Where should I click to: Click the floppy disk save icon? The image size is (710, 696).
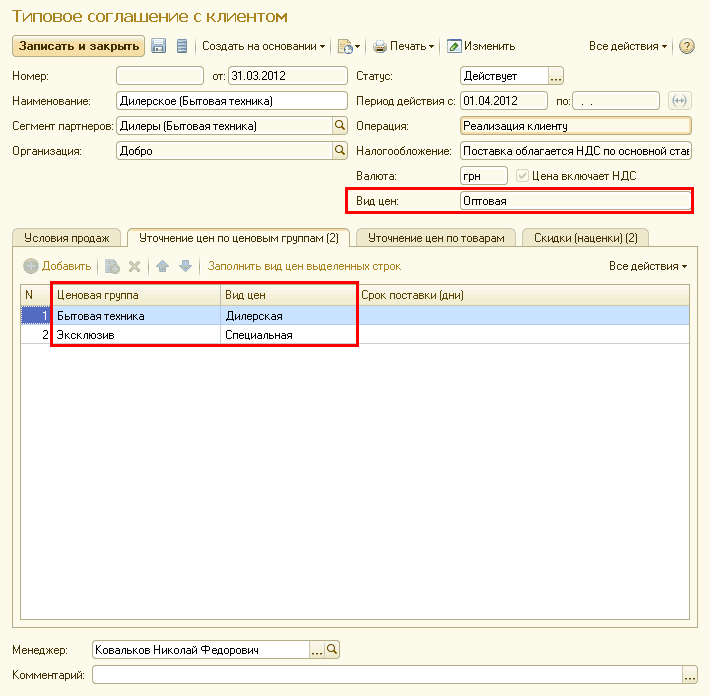coord(159,46)
